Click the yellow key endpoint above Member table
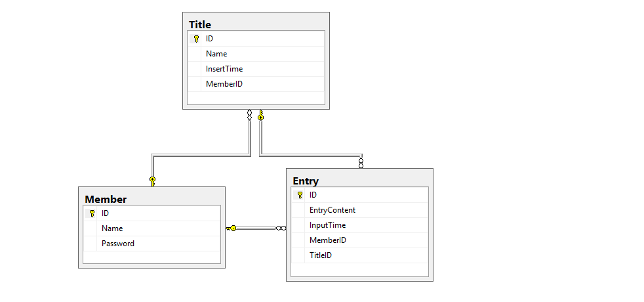 coord(152,180)
